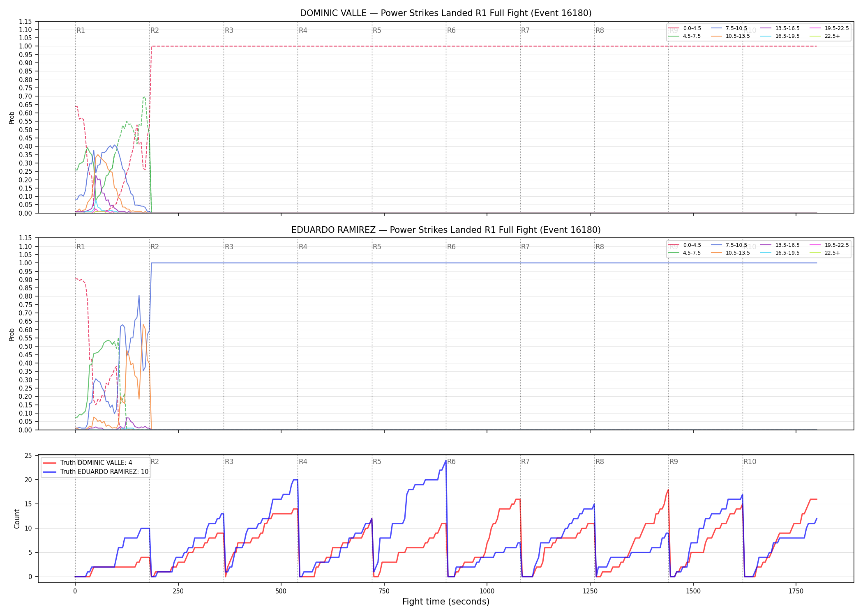This screenshot has width=863, height=616.
Task: Click the R5 round marker in Valle chart
Action: (x=377, y=30)
